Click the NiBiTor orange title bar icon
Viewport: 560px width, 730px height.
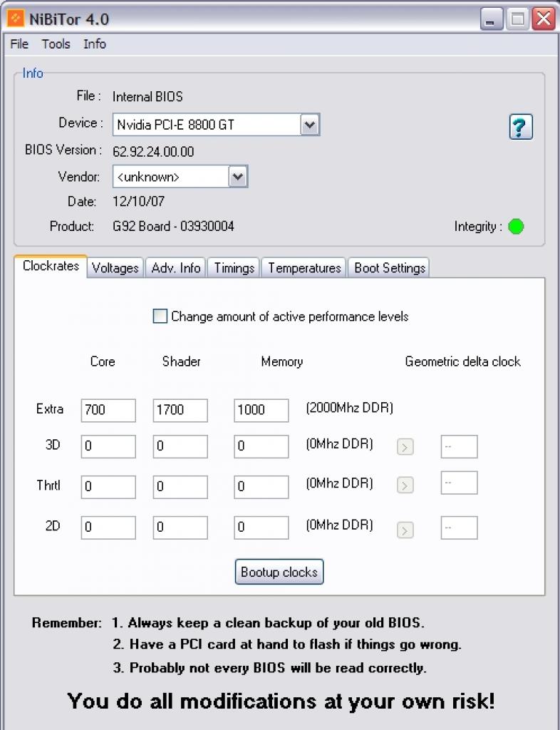16,19
